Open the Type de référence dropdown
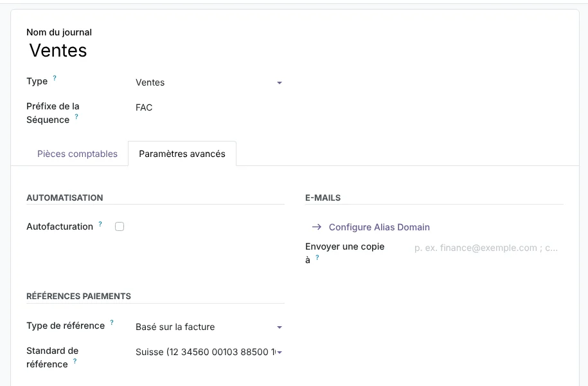Image resolution: width=588 pixels, height=386 pixels. (x=209, y=327)
